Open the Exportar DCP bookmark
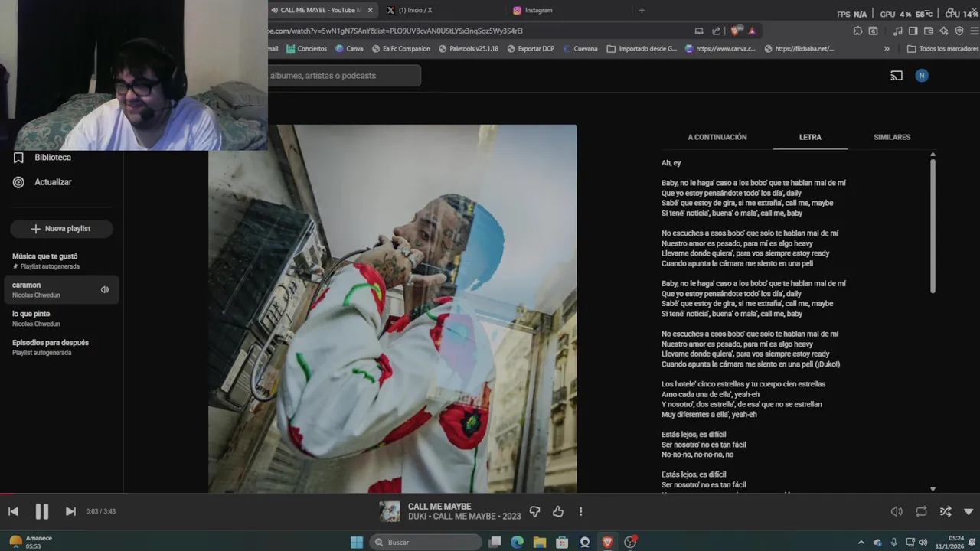 pyautogui.click(x=530, y=48)
